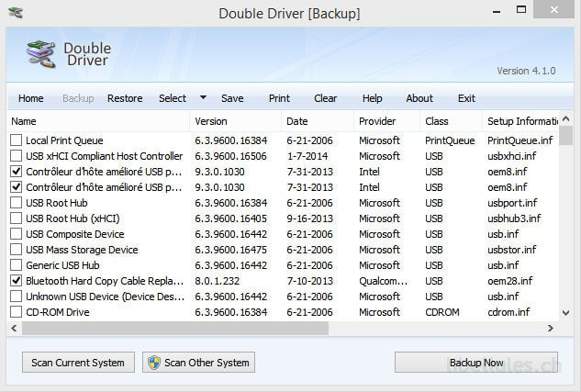
Task: Open the Select dropdown arrow
Action: pos(203,98)
